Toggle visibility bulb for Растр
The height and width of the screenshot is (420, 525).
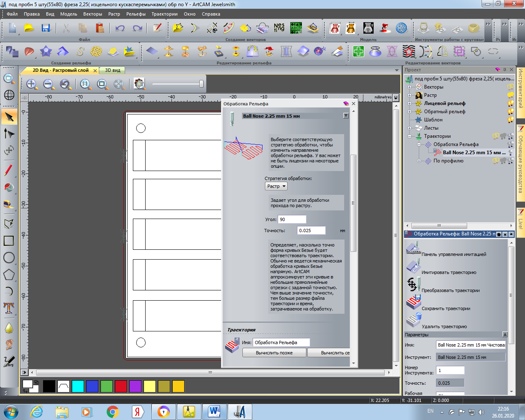pos(511,95)
